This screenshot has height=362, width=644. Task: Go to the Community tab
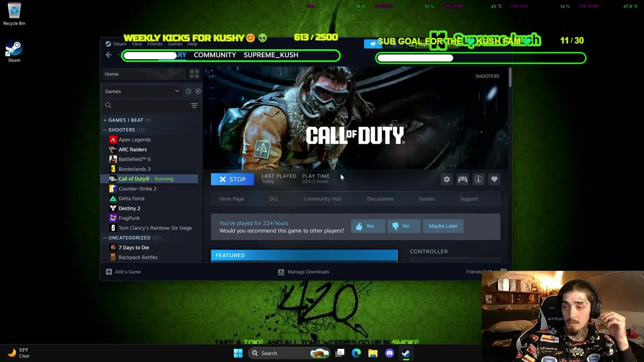(215, 55)
